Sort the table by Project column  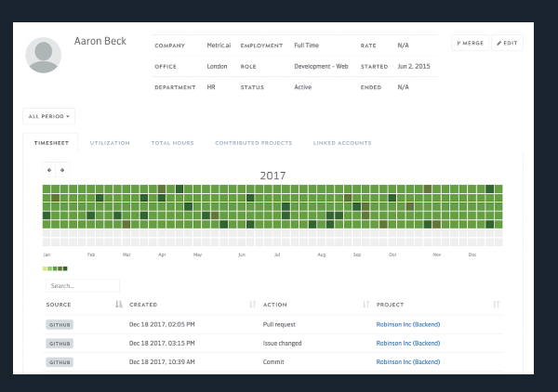[496, 304]
